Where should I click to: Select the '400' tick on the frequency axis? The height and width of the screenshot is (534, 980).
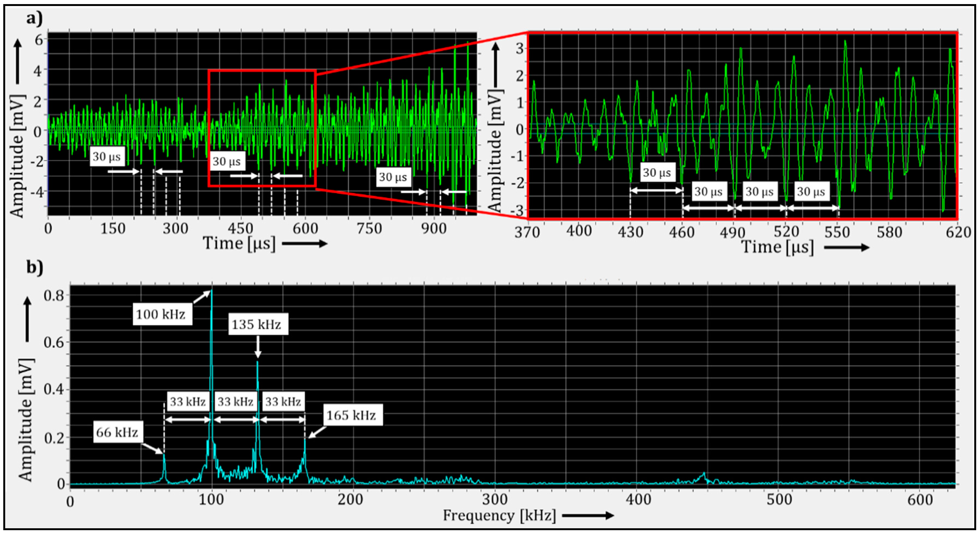click(638, 499)
